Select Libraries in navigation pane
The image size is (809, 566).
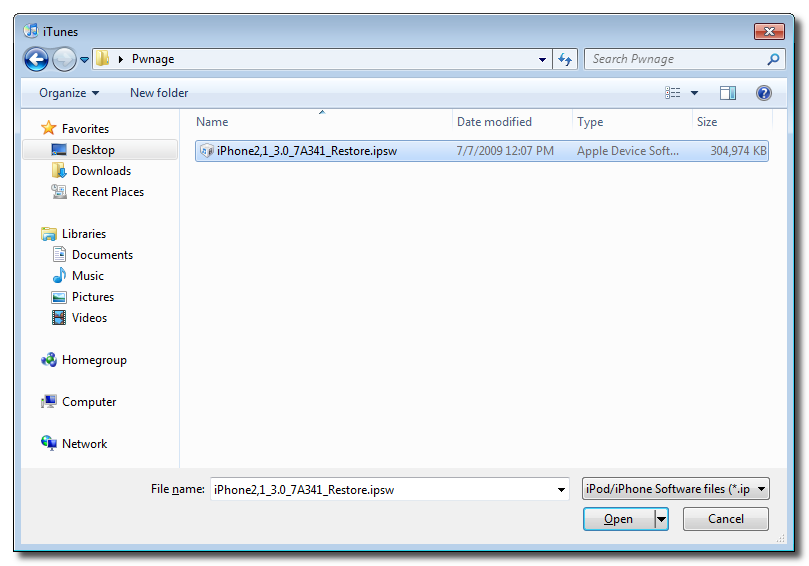[84, 234]
